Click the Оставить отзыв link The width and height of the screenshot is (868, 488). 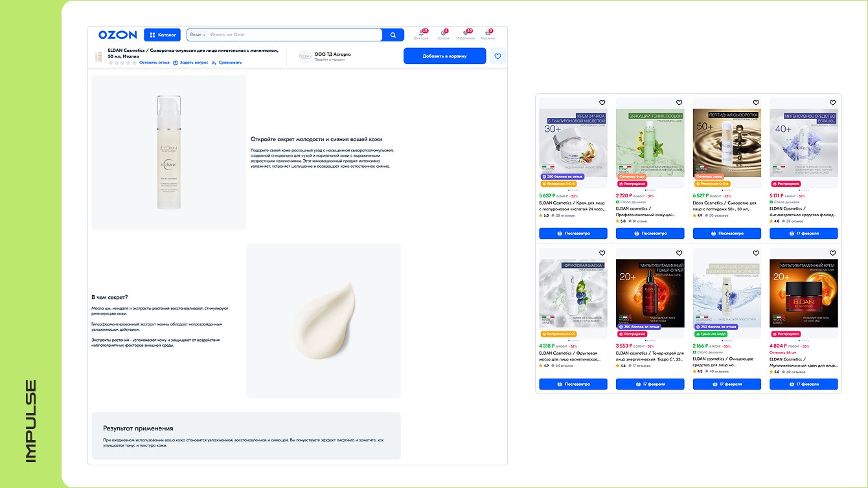(x=154, y=63)
